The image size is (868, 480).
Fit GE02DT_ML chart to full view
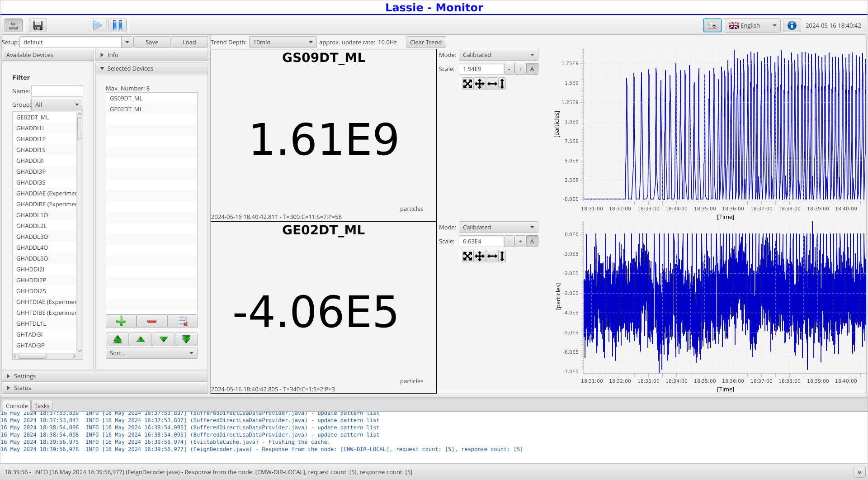click(467, 256)
